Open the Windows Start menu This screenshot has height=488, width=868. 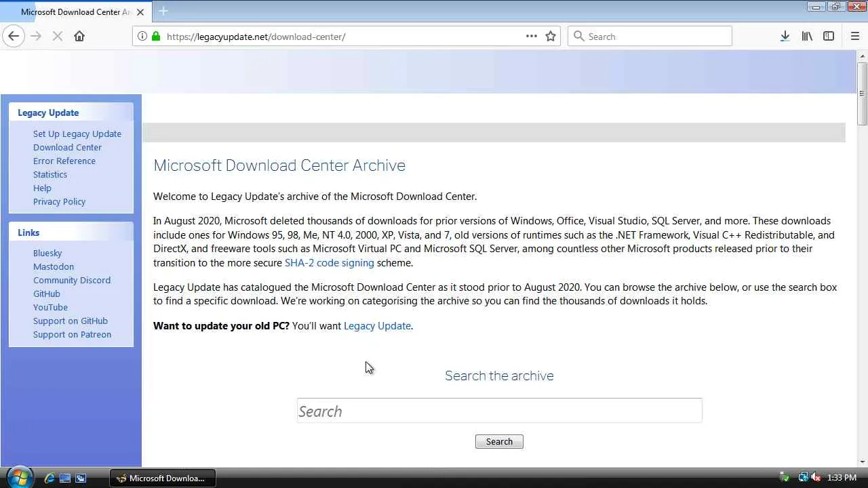[x=18, y=477]
